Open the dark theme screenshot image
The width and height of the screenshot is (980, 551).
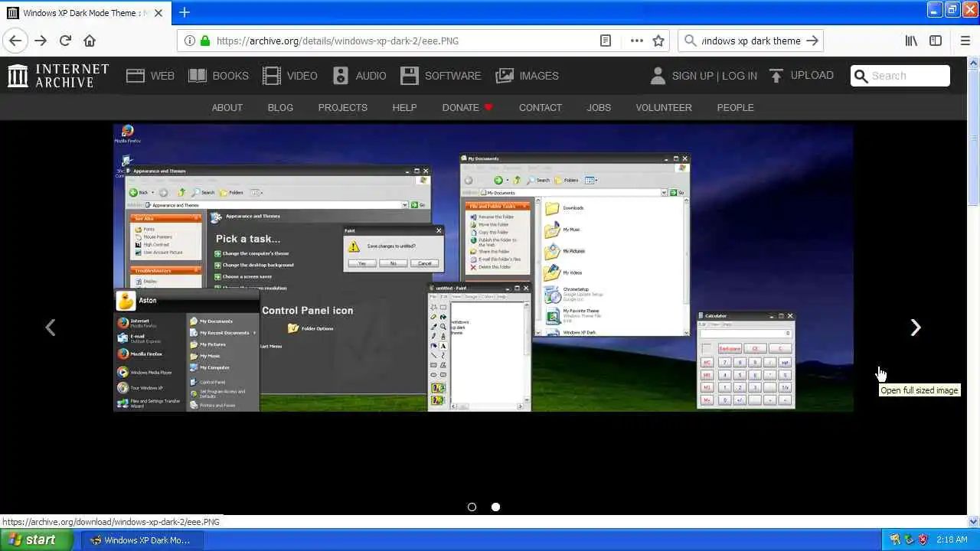[x=483, y=268]
